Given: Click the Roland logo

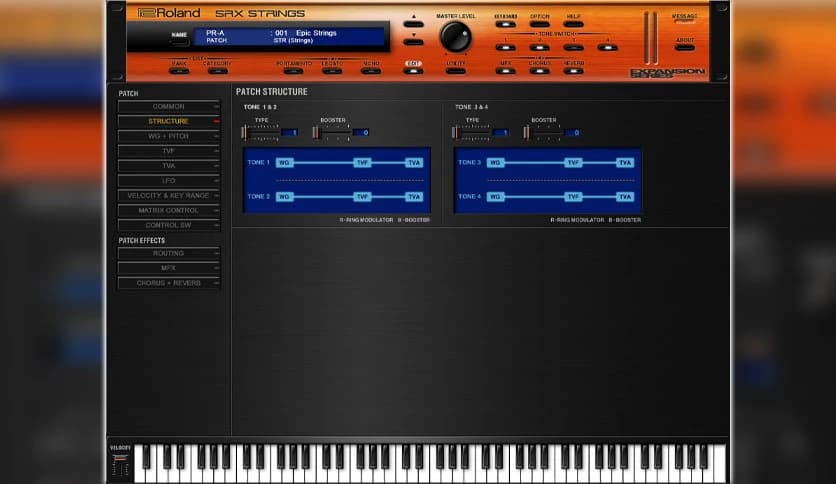Looking at the screenshot, I should point(169,13).
